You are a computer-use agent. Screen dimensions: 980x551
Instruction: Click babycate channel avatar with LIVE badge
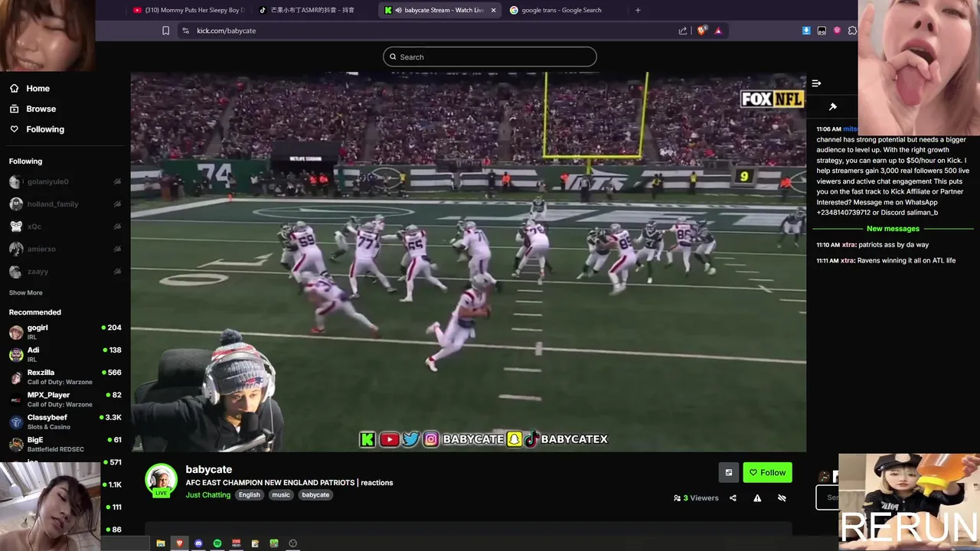pos(162,480)
